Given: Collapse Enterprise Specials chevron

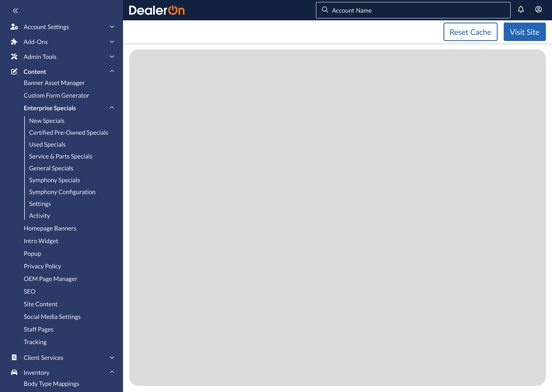Looking at the screenshot, I should (x=112, y=107).
